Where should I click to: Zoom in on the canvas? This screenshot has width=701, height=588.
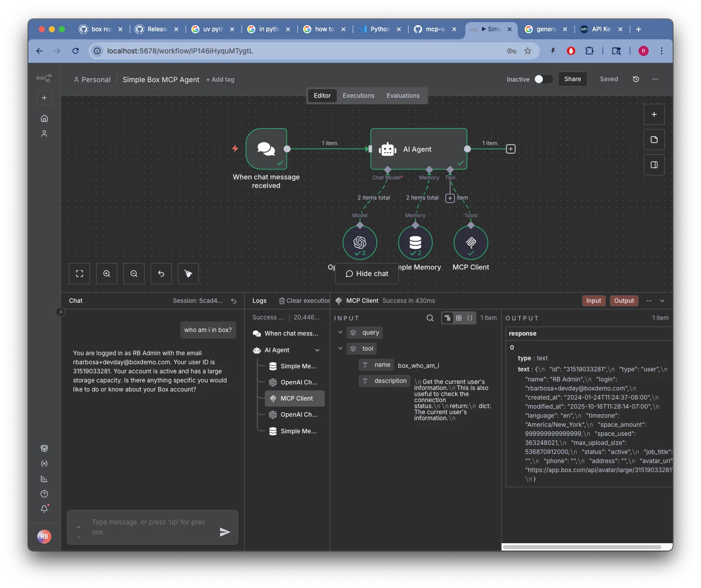click(107, 274)
